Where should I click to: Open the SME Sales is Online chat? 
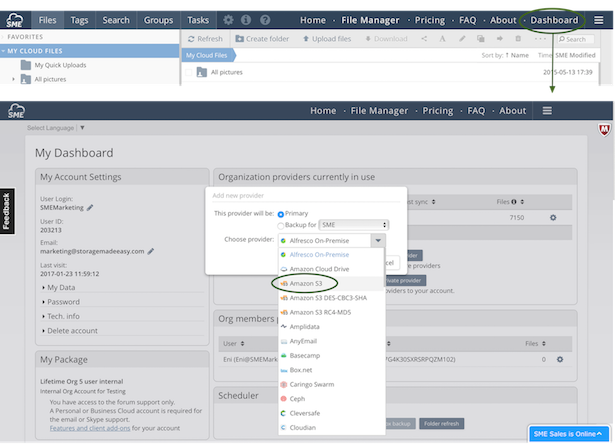tap(569, 435)
